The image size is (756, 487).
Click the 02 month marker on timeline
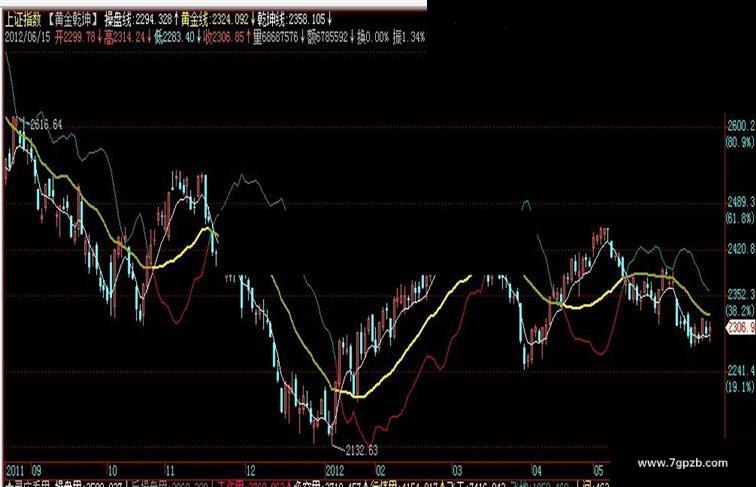381,471
